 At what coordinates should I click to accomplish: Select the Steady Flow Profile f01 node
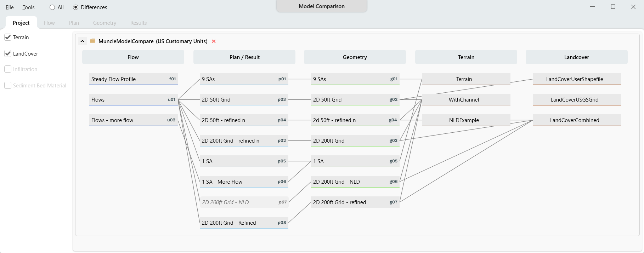coord(133,79)
